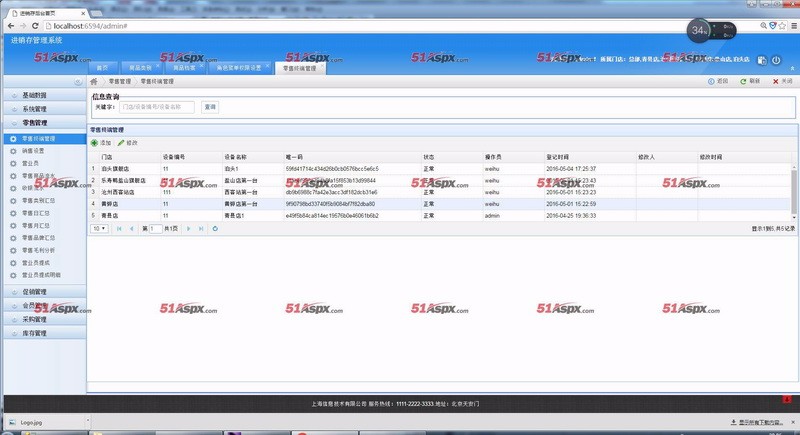The width and height of the screenshot is (800, 435).
Task: Open 零售类别汇总 in the sidebar
Action: (x=39, y=201)
